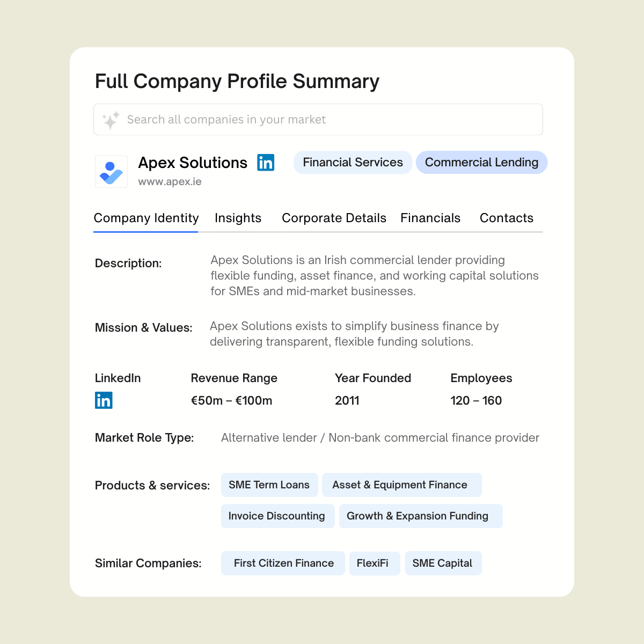This screenshot has height=644, width=644.
Task: Open similar company FlexiFi
Action: (372, 563)
